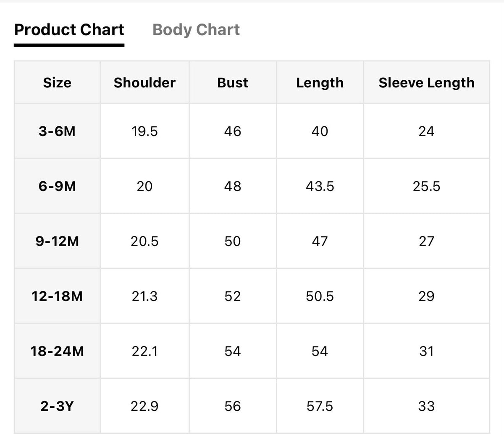Select the 18-24M size row label
Viewport: 504px width, 438px height.
(57, 351)
